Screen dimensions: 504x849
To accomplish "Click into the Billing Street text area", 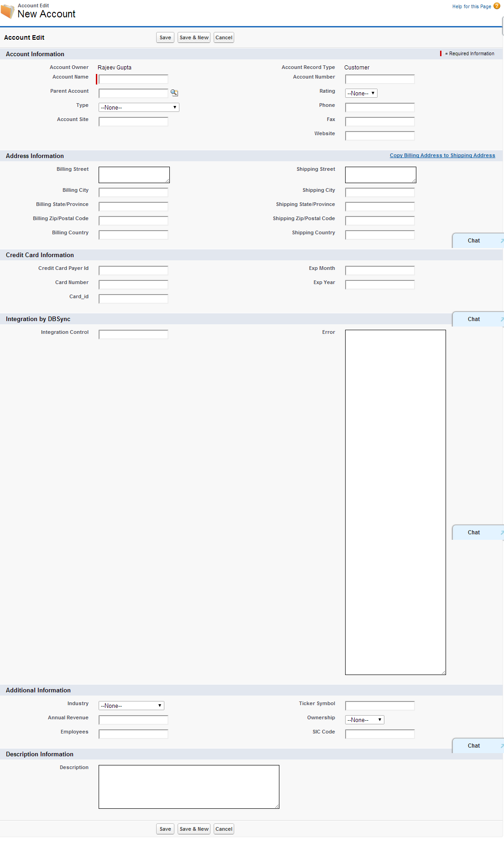I will pos(134,175).
